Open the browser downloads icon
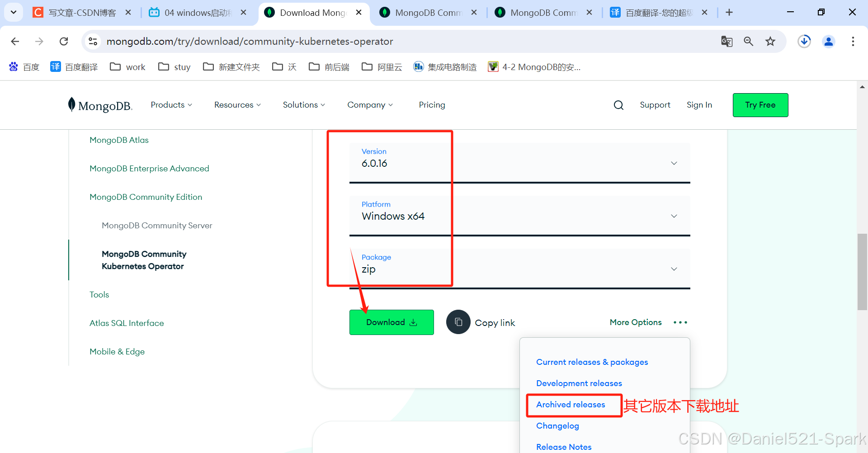 tap(804, 42)
